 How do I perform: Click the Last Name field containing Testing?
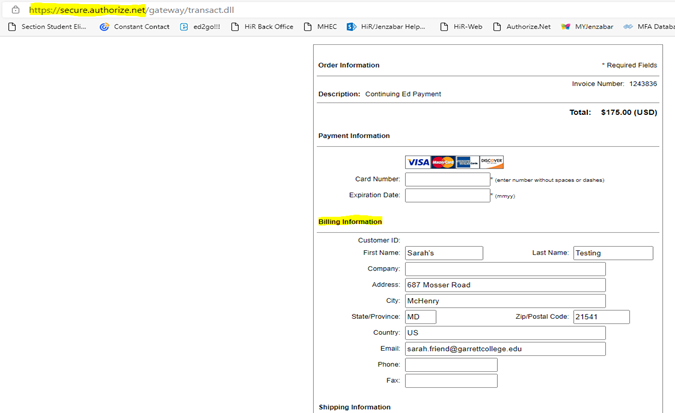click(613, 253)
